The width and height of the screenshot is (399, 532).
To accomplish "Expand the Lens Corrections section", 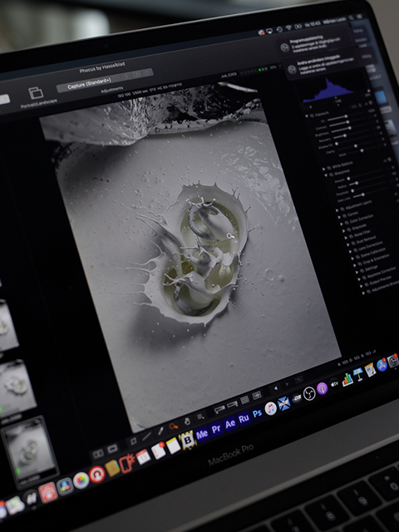I will tap(351, 251).
